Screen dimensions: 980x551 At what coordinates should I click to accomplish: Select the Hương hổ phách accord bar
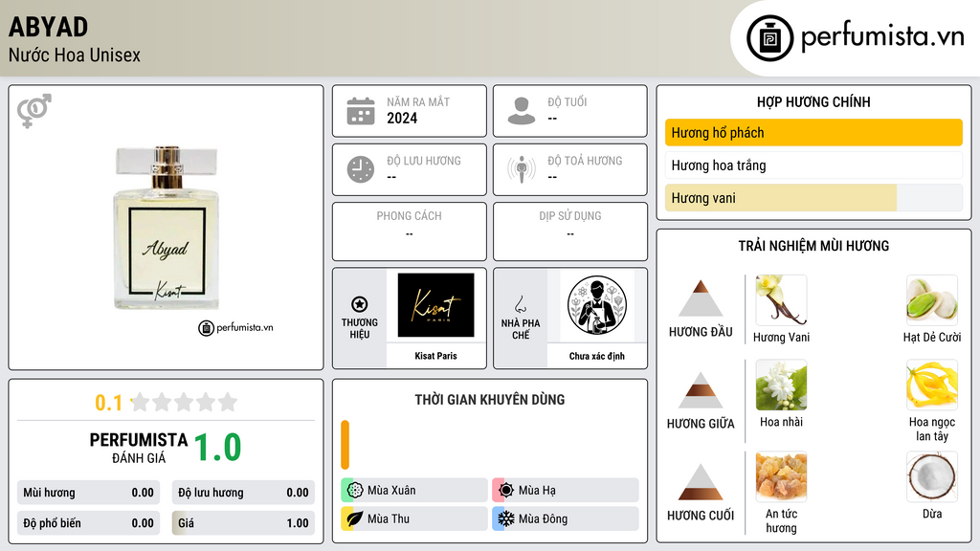[813, 132]
